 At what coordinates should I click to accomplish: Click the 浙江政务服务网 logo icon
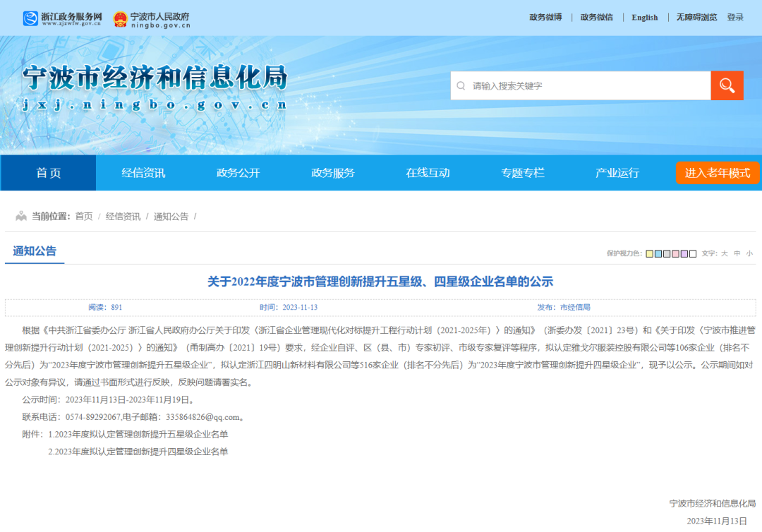click(30, 17)
